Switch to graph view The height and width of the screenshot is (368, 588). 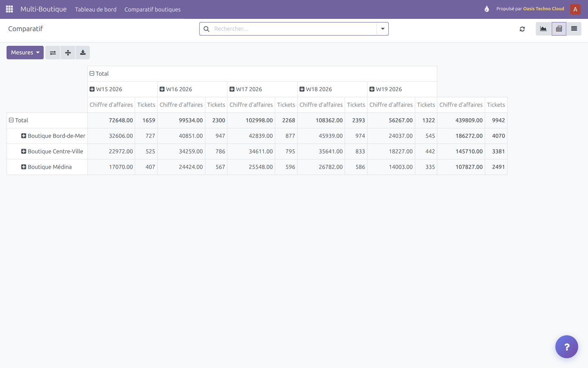(x=543, y=29)
